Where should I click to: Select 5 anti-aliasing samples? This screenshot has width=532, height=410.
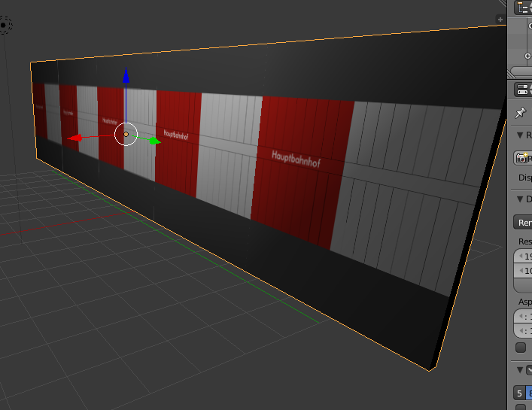[x=519, y=393]
